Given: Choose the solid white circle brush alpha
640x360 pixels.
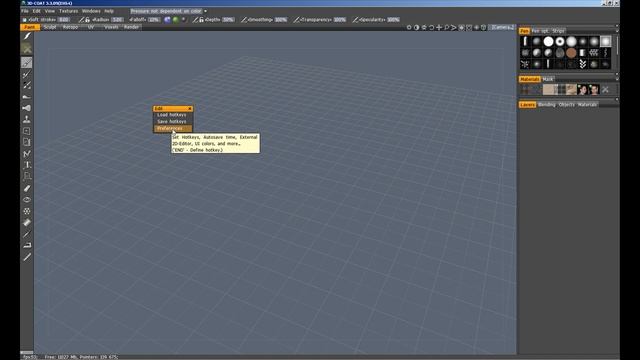Looking at the screenshot, I should click(548, 41).
